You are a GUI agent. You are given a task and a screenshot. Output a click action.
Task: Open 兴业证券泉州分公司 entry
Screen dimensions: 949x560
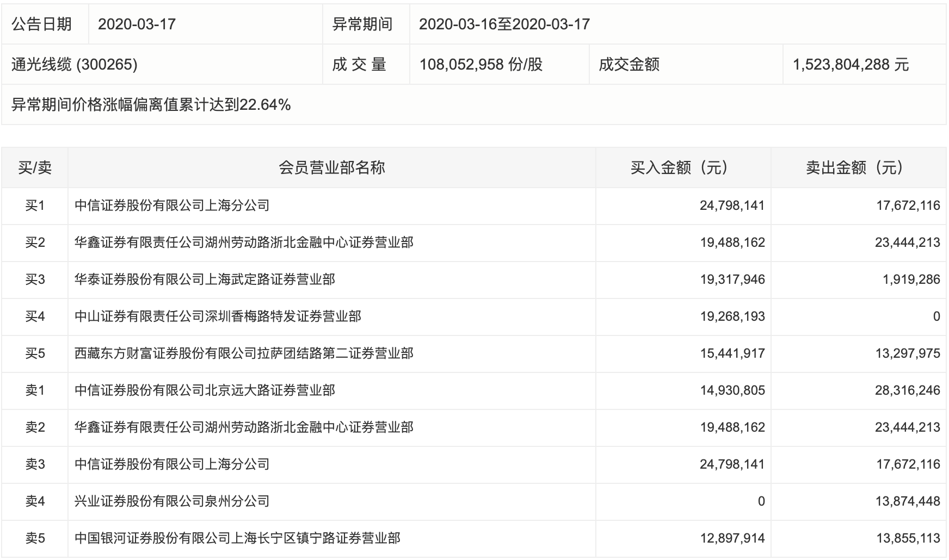tap(172, 501)
